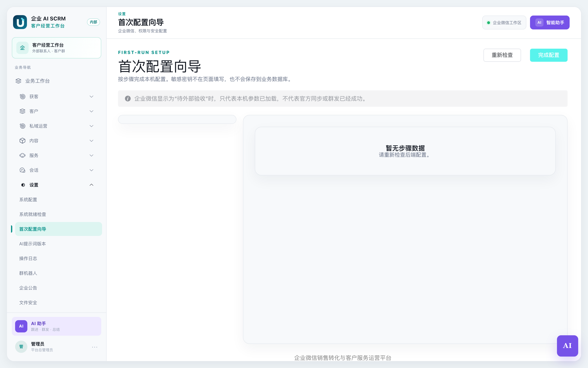The width and height of the screenshot is (588, 368).
Task: Click the 管理员 profile name
Action: tap(38, 344)
